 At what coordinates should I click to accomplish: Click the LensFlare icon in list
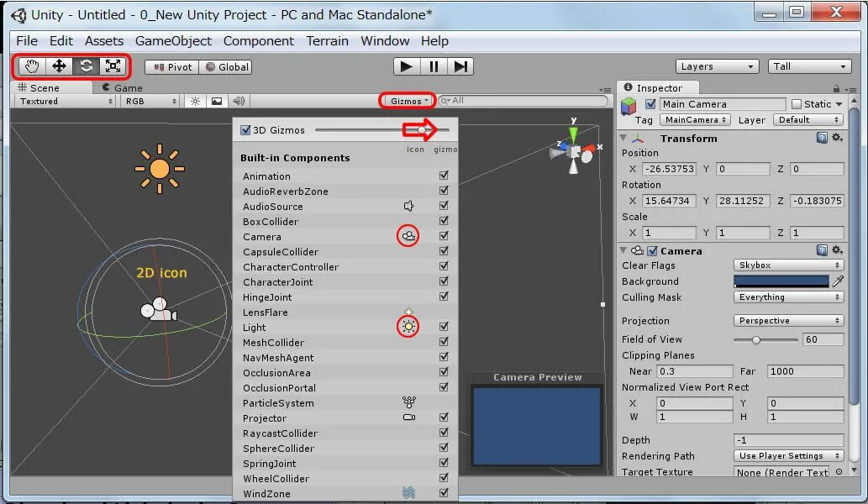(408, 312)
